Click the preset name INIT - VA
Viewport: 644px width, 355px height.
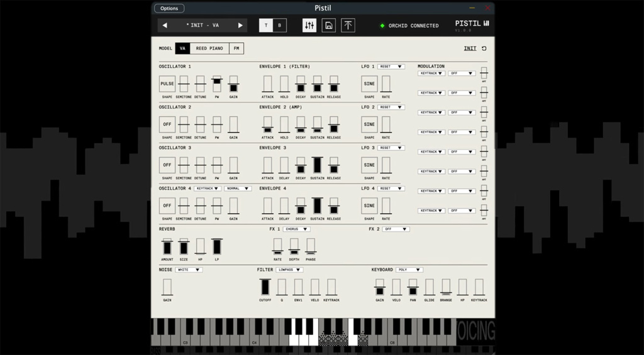203,25
